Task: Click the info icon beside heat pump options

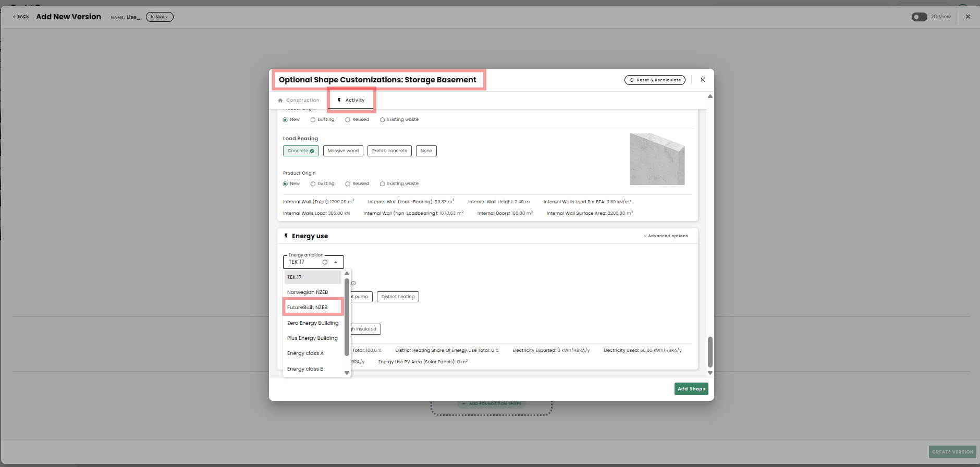Action: [x=353, y=284]
